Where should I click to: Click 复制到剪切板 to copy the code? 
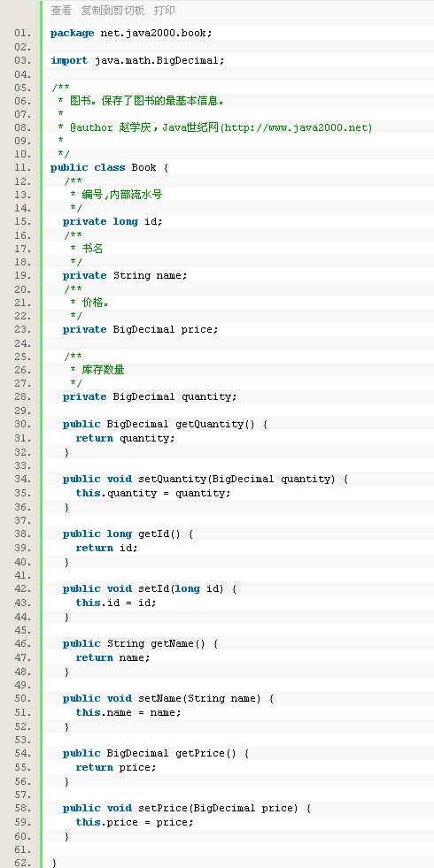(112, 10)
